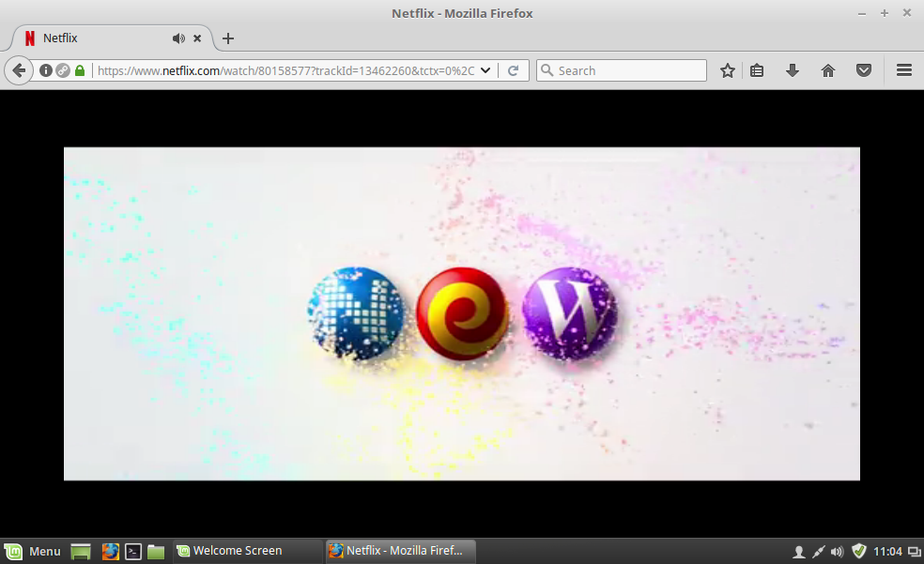
Task: Launch Terminal from the panel
Action: [x=133, y=552]
